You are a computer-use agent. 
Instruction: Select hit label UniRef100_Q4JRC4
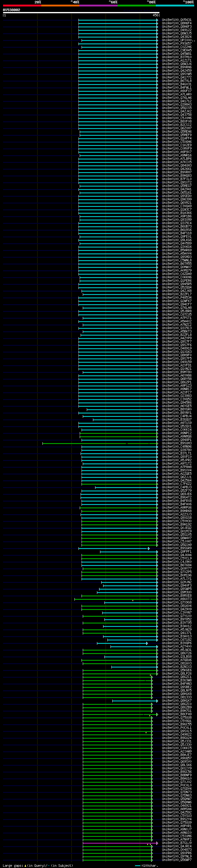click(x=176, y=846)
